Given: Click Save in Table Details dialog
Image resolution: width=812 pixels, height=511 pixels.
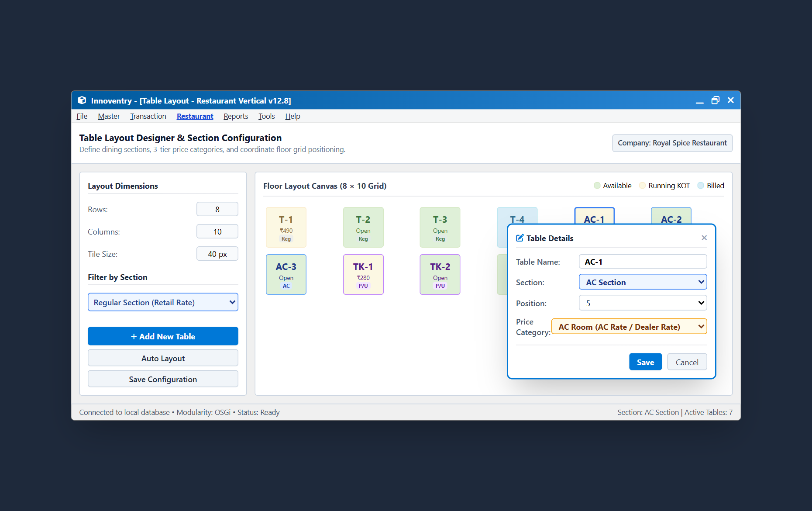Looking at the screenshot, I should (645, 362).
